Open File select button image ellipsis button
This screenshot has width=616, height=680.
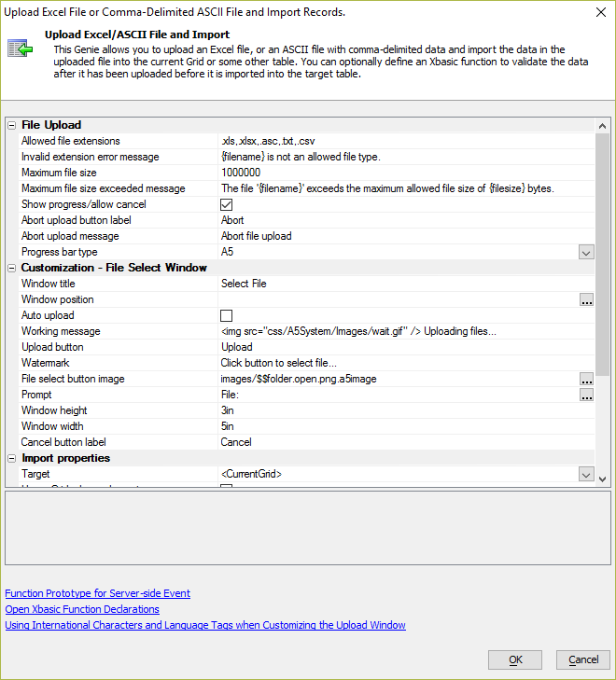586,379
